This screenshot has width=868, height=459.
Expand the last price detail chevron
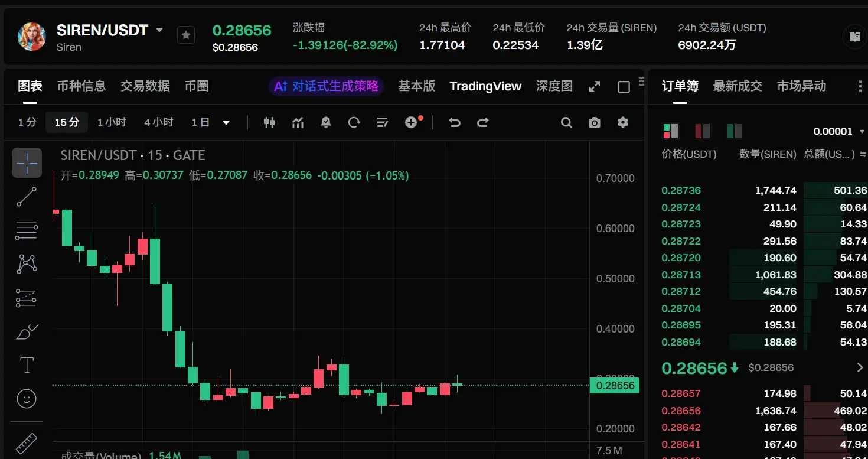860,368
